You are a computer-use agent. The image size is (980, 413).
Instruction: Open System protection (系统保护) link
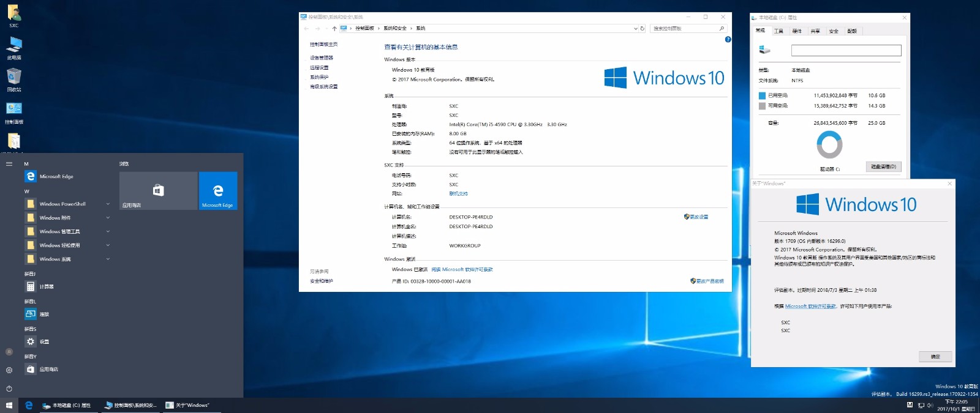coord(319,77)
